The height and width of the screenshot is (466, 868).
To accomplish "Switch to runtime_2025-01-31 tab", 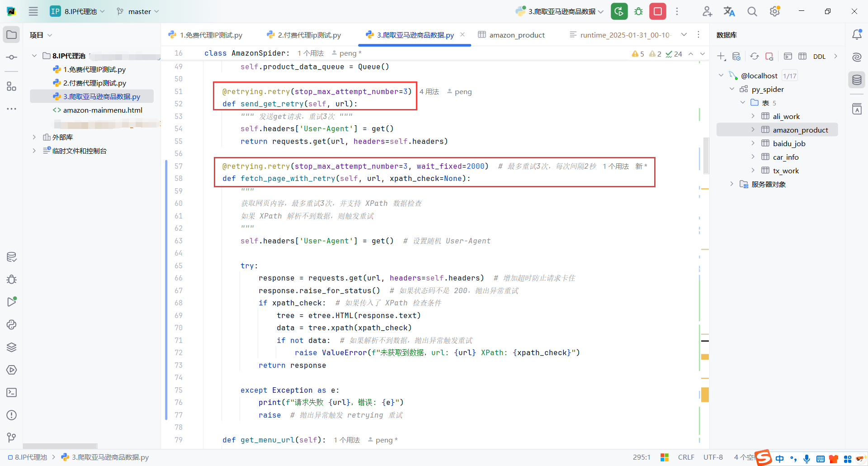I will click(x=620, y=35).
